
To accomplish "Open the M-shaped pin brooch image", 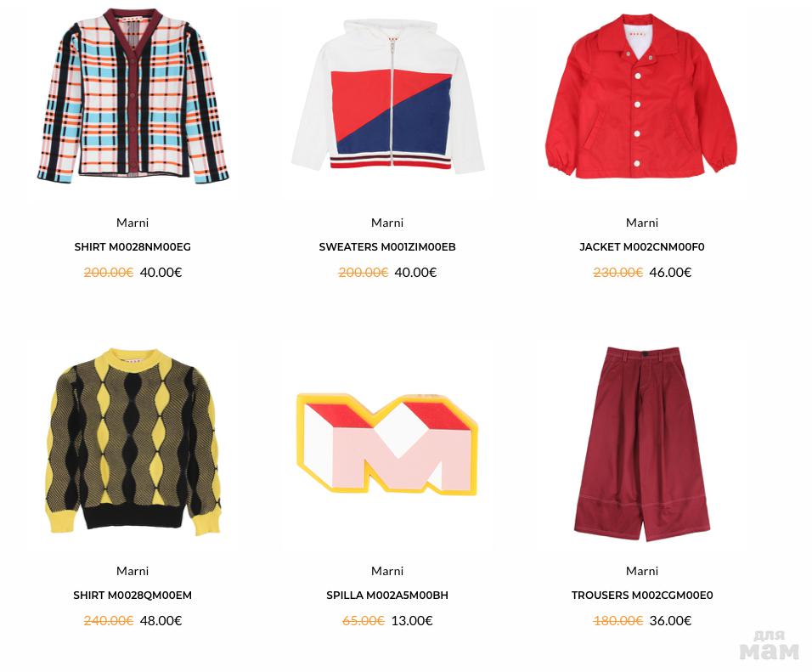I will coord(387,443).
